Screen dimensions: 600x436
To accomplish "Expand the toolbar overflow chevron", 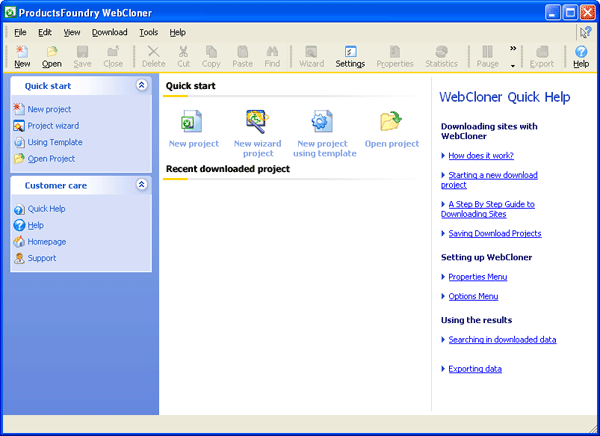I will point(513,48).
